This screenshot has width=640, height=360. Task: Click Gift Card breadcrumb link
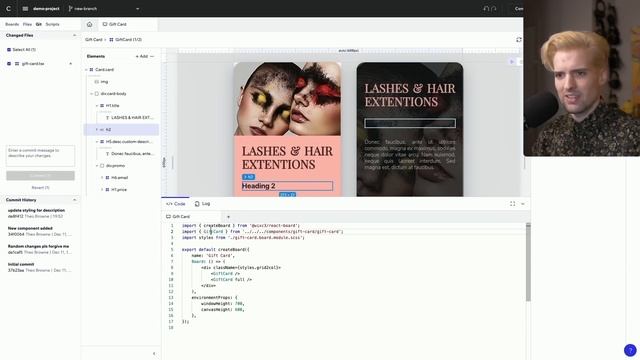(x=93, y=40)
